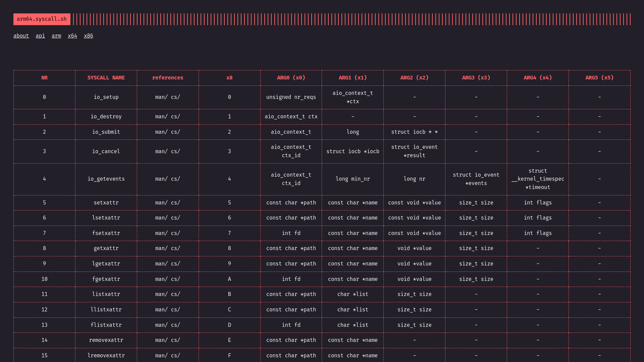Open the cs/ link for io_setup
The height and width of the screenshot is (362, 644).
(x=176, y=97)
